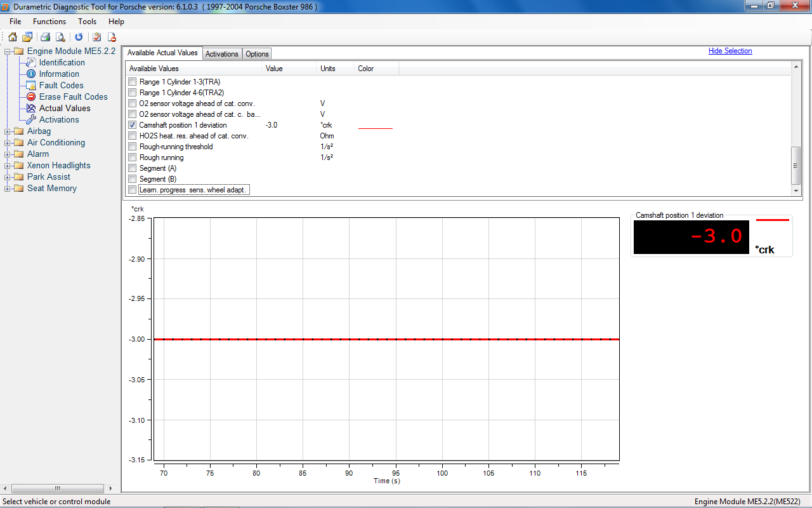Enable O2 sensor voltage ahead of cat. conv.
The height and width of the screenshot is (508, 812).
coord(132,104)
